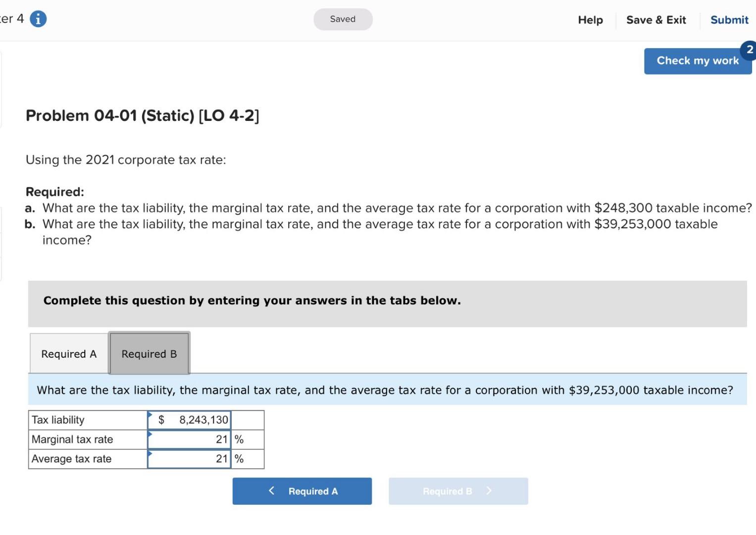
Task: Switch to the Required A tab
Action: (x=68, y=354)
